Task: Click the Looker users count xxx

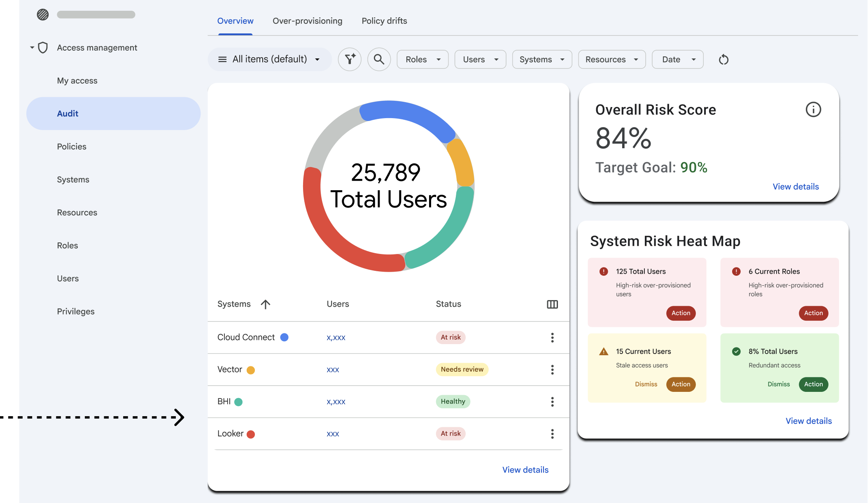Action: (x=333, y=434)
